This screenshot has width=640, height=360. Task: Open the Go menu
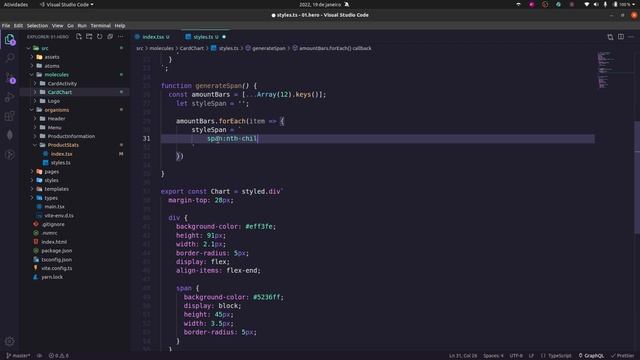click(x=70, y=25)
